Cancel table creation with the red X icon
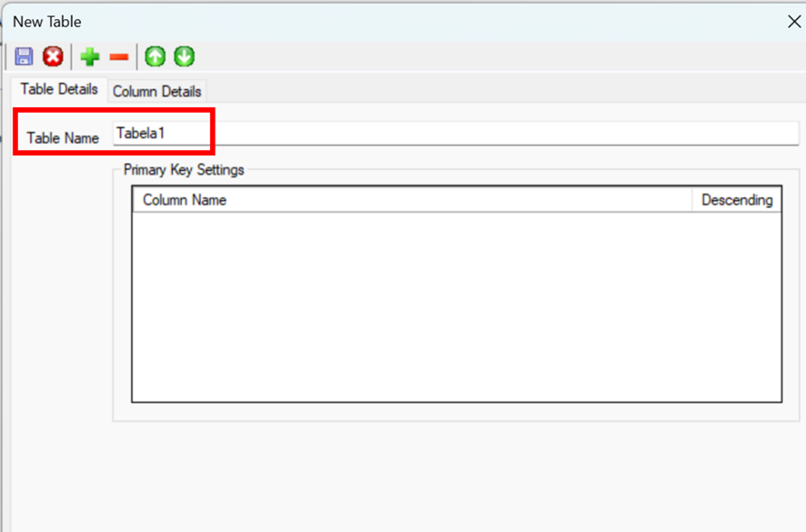 coord(53,56)
